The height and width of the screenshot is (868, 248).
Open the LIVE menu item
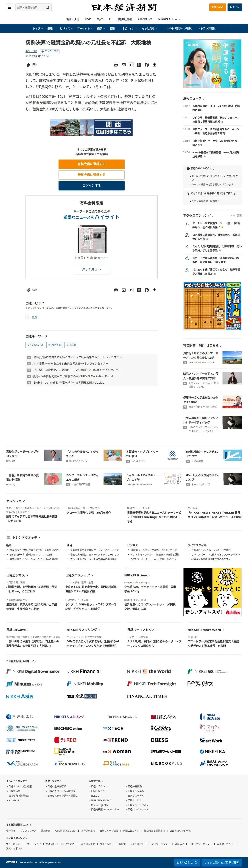coord(88,19)
